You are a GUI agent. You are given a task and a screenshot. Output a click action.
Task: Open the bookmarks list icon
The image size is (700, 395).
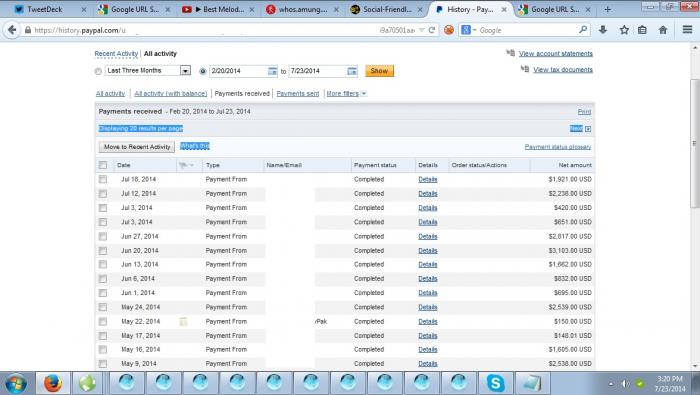click(642, 30)
